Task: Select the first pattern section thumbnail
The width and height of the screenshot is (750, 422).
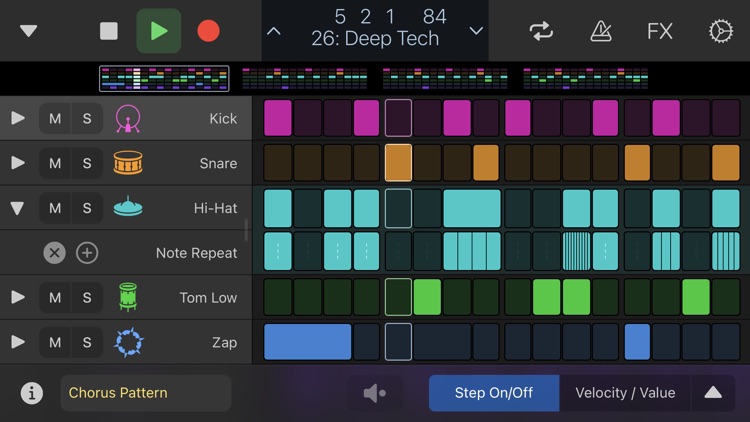Action: (164, 79)
